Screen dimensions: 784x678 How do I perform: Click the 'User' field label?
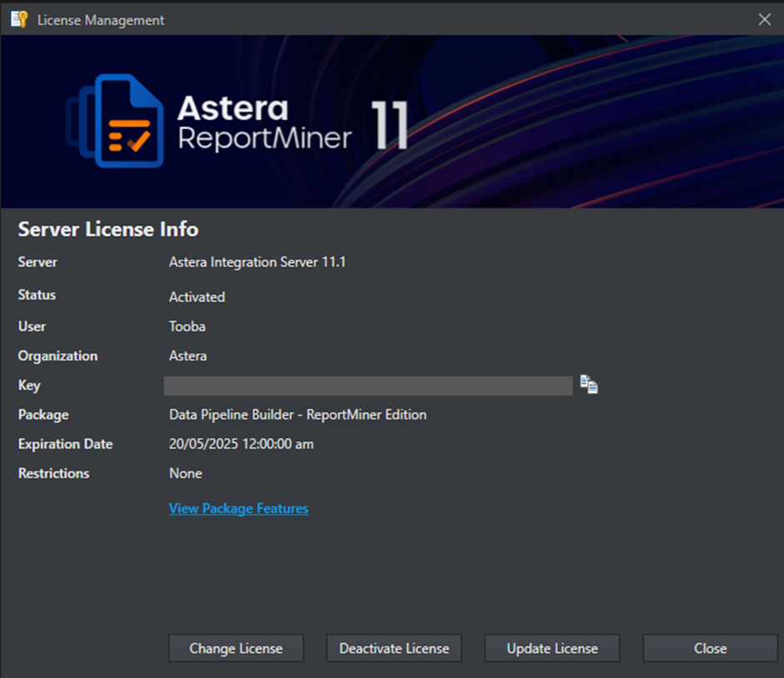point(32,327)
